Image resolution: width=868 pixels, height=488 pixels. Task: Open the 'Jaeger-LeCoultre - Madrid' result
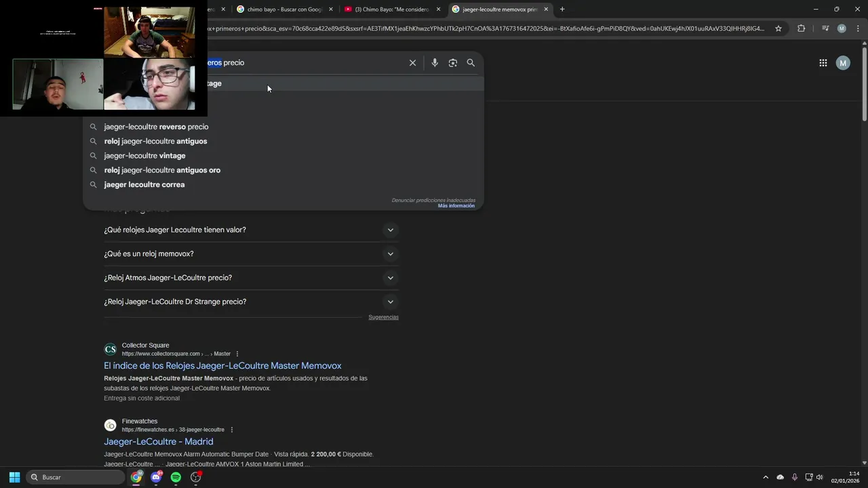[x=159, y=442]
